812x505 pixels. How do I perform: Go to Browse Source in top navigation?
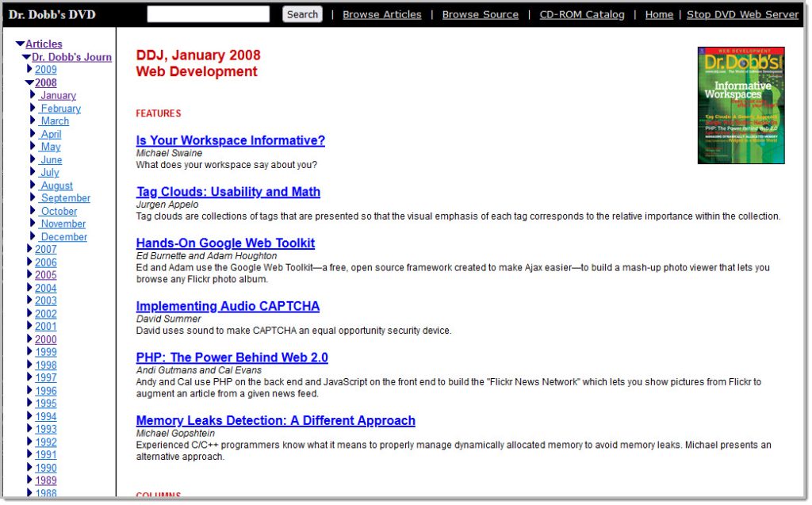(x=480, y=14)
